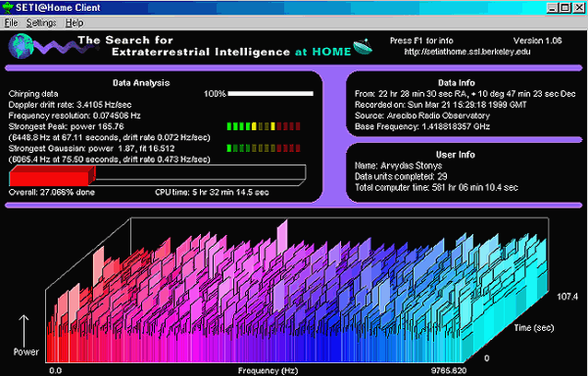Click the SETI@Home title bar app icon
This screenshot has width=588, height=376.
tap(8, 7)
